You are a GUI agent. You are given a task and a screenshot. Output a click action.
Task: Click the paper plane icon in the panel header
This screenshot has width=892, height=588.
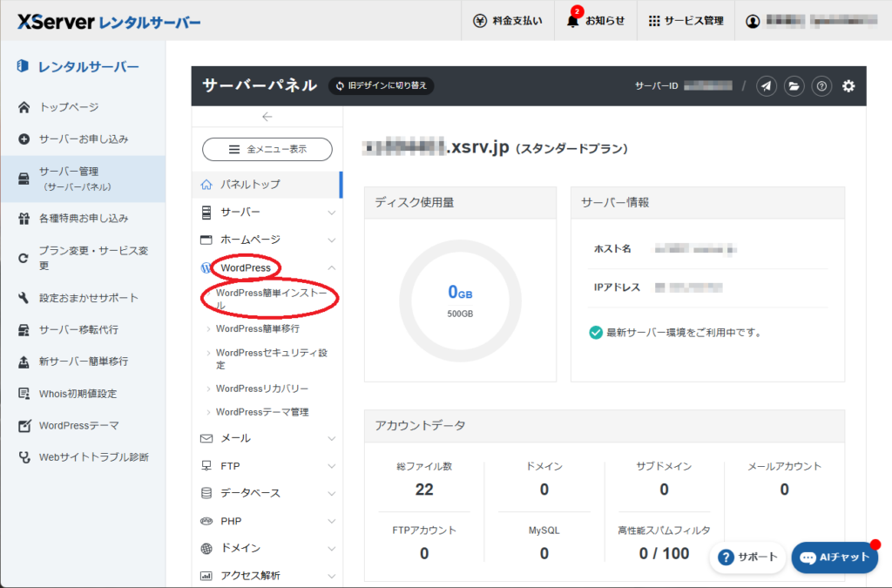(766, 86)
